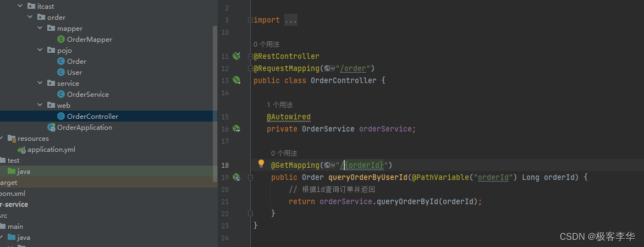Open the Order class file
The width and height of the screenshot is (644, 247).
[x=77, y=61]
